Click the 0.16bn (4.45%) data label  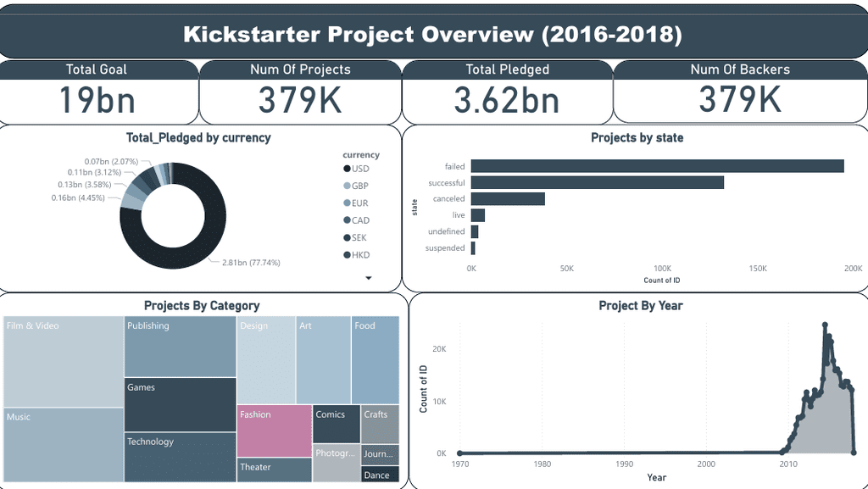point(78,197)
